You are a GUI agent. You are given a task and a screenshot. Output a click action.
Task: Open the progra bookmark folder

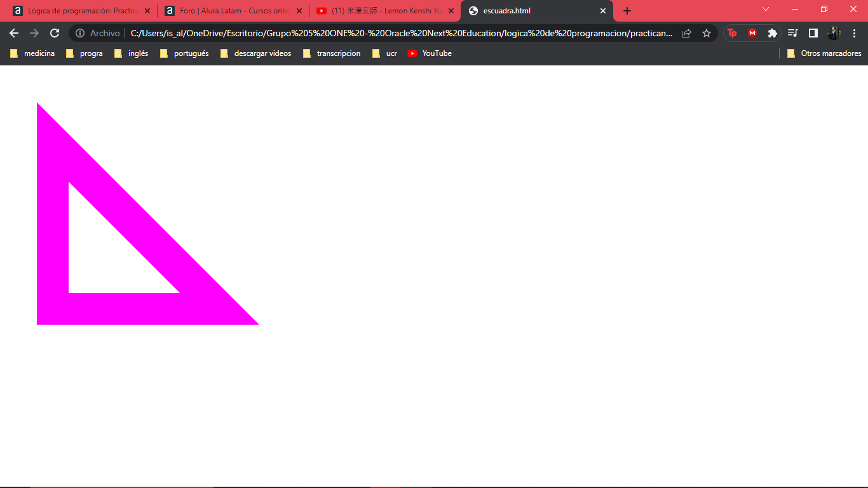pyautogui.click(x=84, y=53)
